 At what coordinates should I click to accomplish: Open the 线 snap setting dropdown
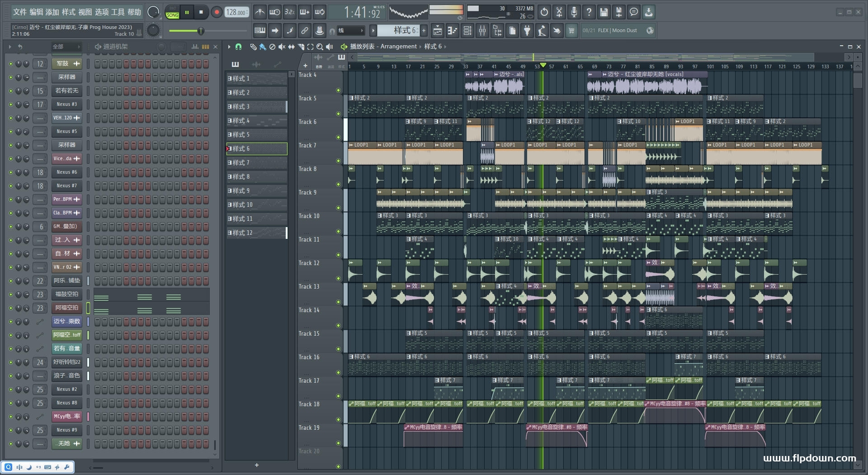pos(351,31)
